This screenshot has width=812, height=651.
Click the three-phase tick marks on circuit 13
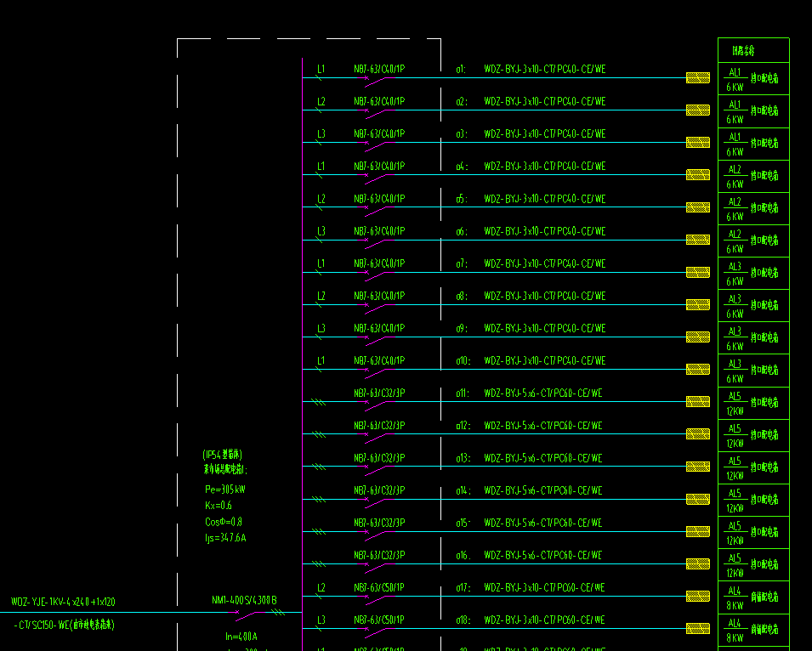[x=319, y=467]
